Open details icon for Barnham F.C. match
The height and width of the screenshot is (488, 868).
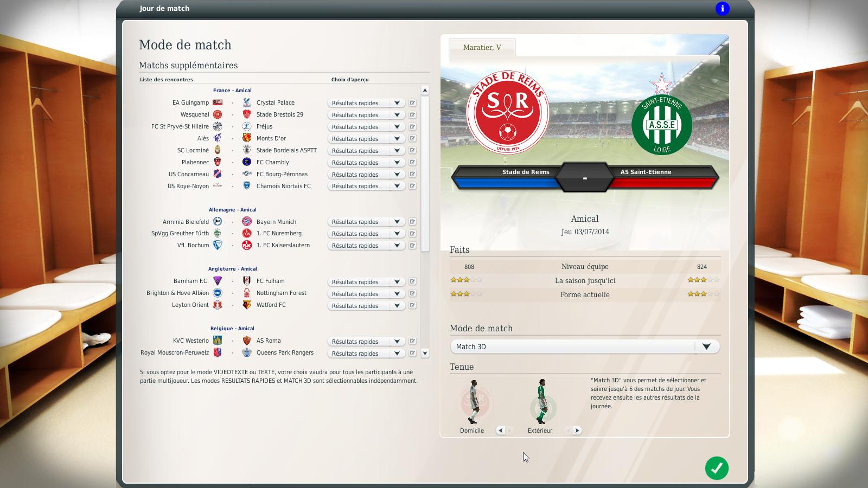coord(412,282)
